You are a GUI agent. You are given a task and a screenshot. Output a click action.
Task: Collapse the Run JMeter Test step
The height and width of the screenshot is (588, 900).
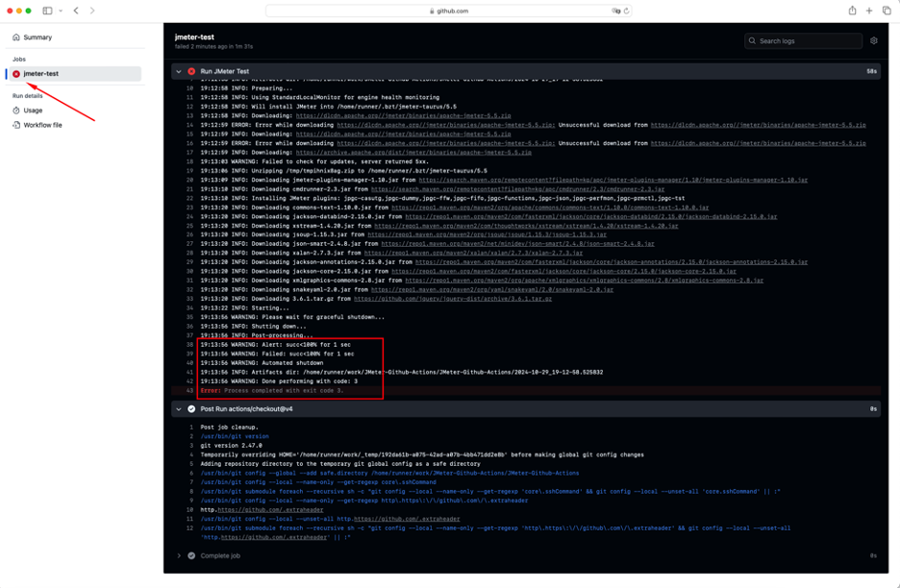tap(179, 72)
